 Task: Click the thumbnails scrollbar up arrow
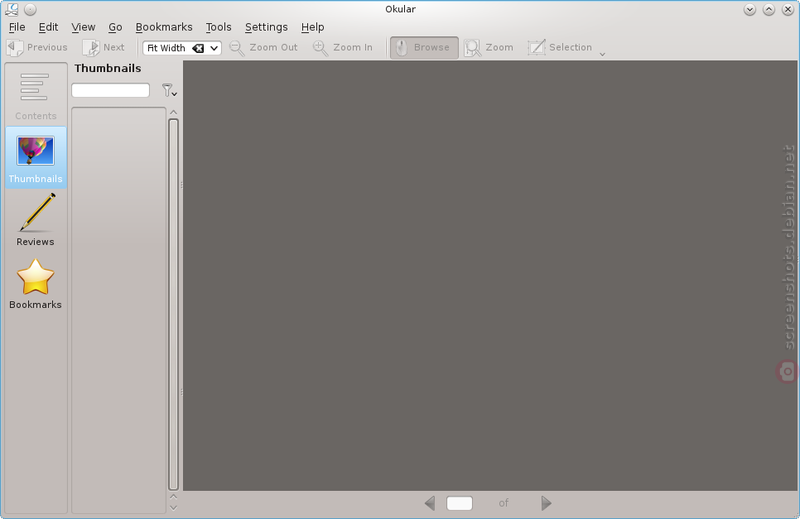click(173, 112)
